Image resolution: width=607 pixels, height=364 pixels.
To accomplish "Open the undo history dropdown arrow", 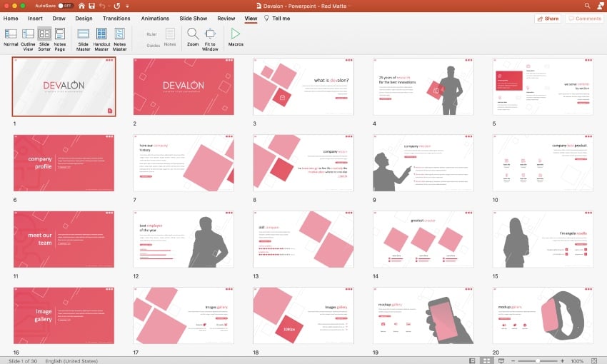I will (x=109, y=6).
